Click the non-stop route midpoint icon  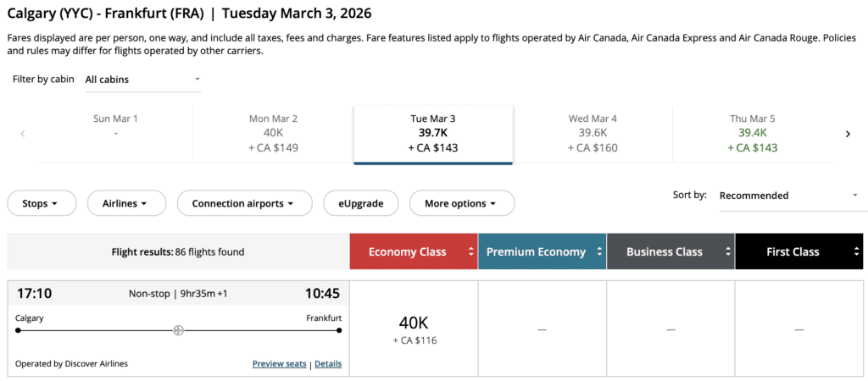coord(178,330)
